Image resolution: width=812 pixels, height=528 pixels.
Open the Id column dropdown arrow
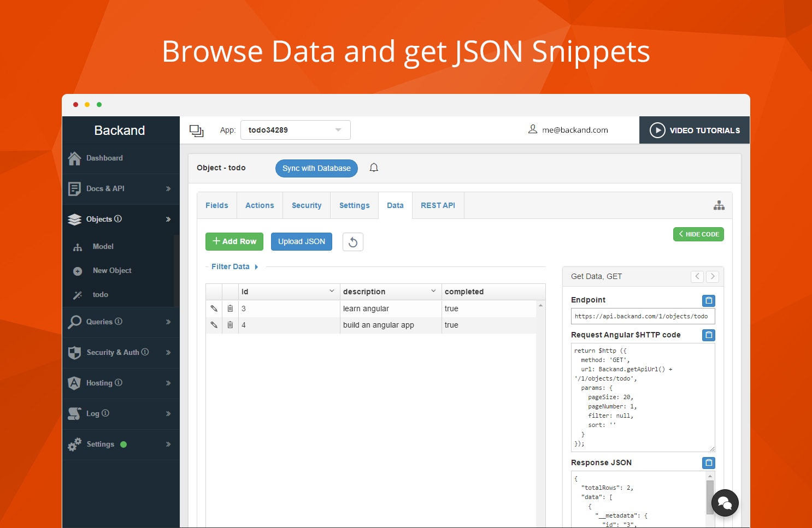(x=332, y=291)
